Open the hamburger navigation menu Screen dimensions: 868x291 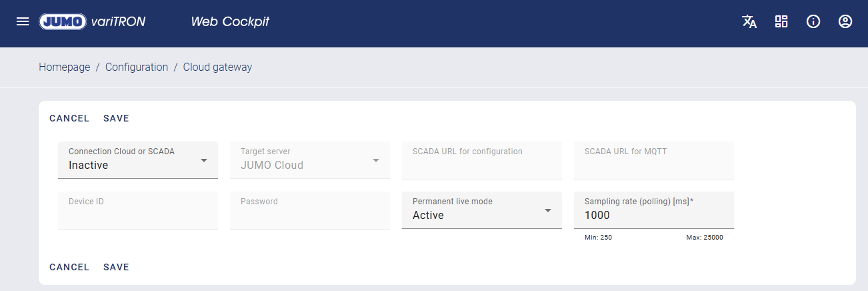pos(23,21)
